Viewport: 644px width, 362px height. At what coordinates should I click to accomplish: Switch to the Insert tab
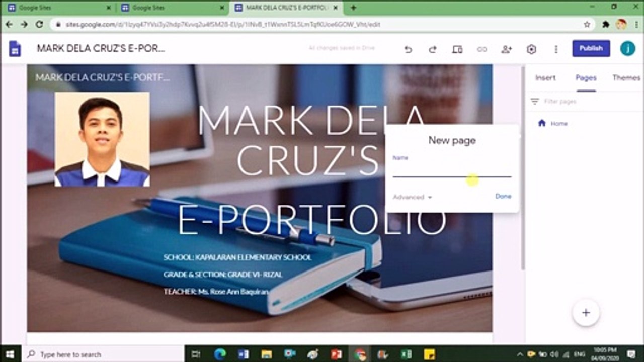545,78
